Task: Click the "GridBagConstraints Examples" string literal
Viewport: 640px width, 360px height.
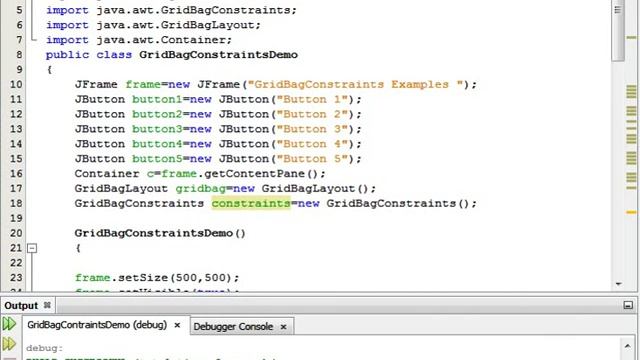Action: [356, 84]
